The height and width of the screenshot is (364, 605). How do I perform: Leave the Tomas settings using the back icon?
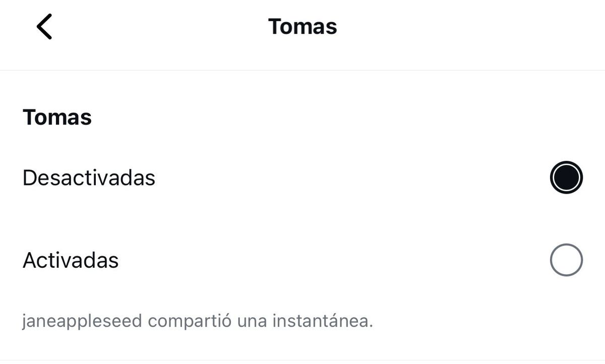(44, 26)
